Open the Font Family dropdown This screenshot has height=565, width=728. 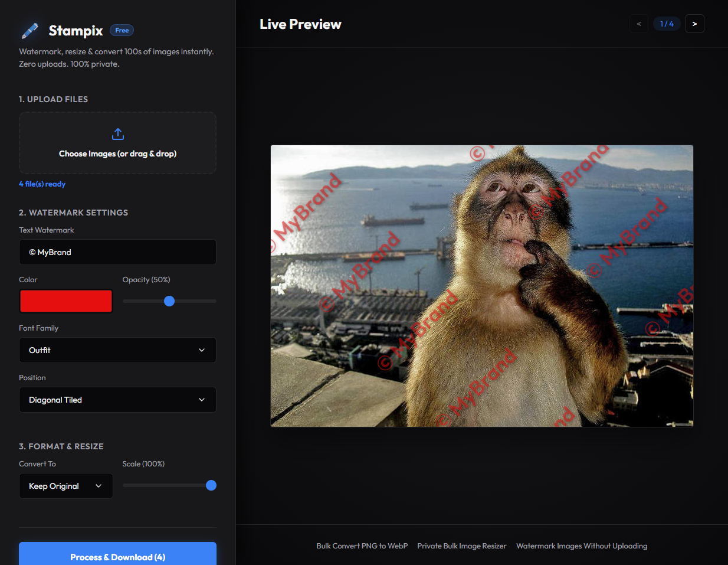[117, 350]
